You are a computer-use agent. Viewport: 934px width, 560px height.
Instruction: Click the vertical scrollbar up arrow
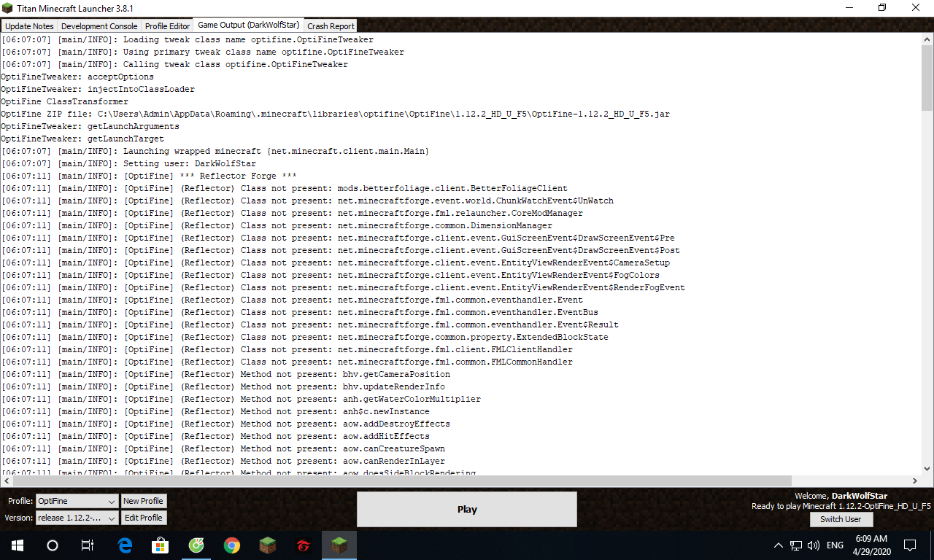point(927,39)
